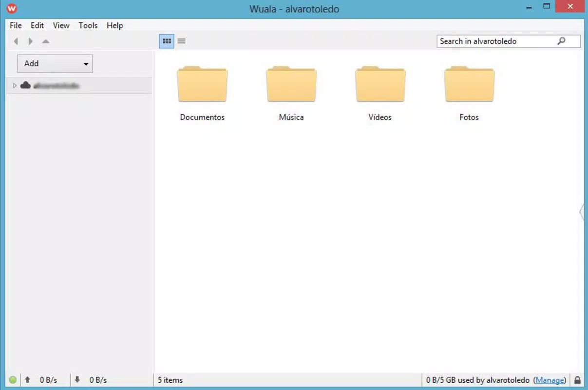Click the Documentos folder label
This screenshot has width=588, height=390.
(202, 117)
